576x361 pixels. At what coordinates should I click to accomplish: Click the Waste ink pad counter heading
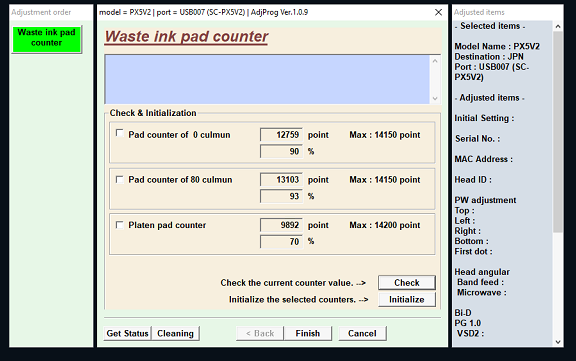tap(186, 37)
